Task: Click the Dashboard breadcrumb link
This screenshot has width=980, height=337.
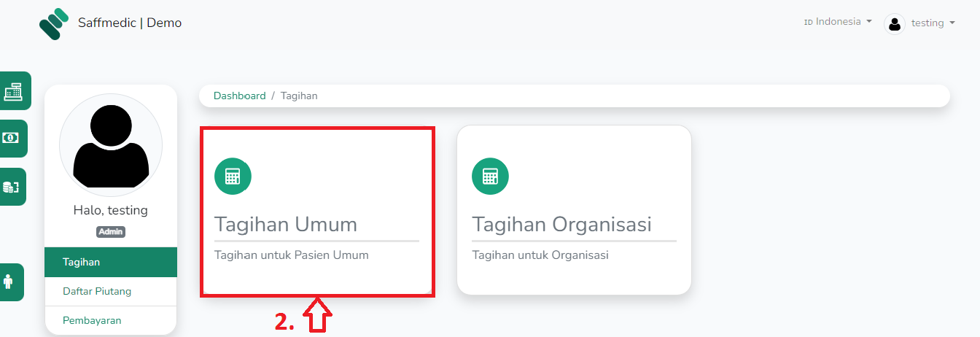Action: pos(239,96)
